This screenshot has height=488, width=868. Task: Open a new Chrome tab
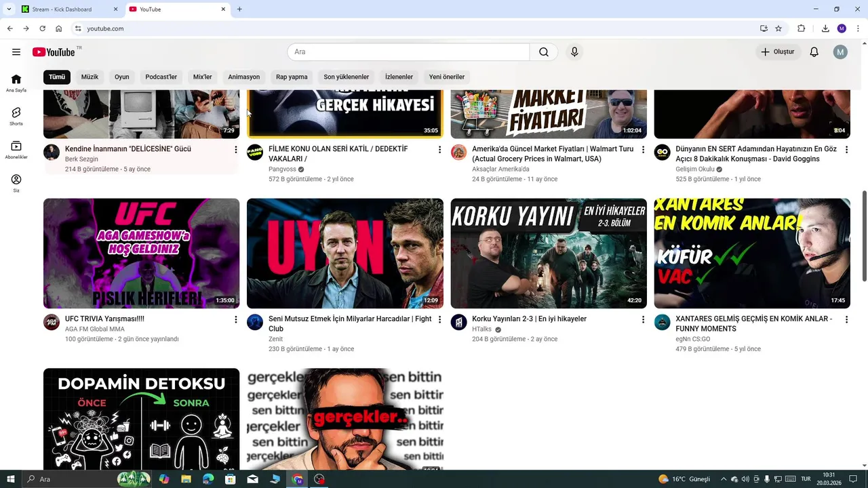[239, 9]
